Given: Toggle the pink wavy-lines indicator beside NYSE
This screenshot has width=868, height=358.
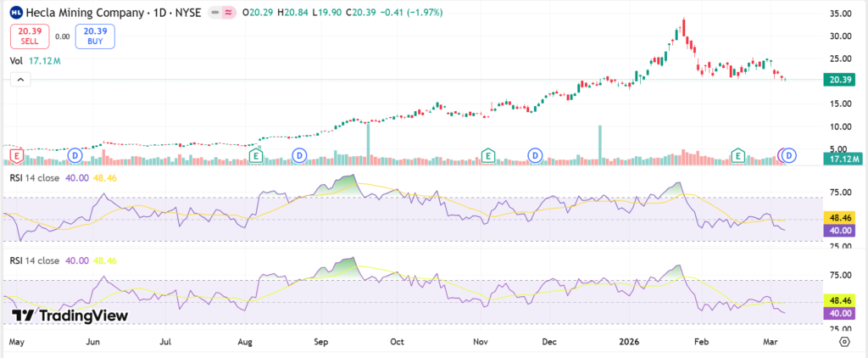Looking at the screenshot, I should (x=227, y=14).
